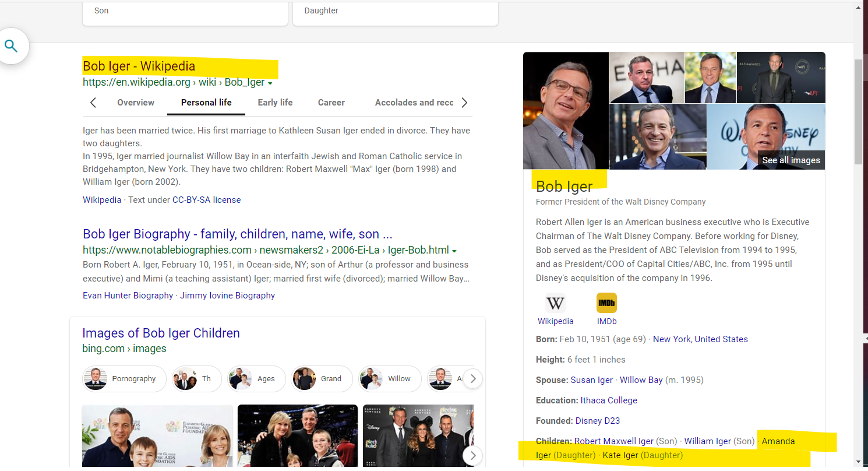Select the Willow image filter chip

pos(390,379)
